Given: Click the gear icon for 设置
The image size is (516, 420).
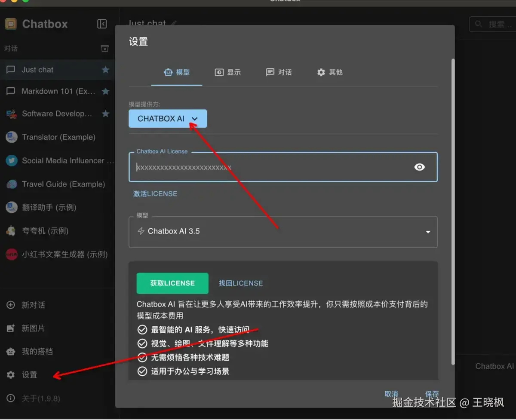Looking at the screenshot, I should coord(11,375).
